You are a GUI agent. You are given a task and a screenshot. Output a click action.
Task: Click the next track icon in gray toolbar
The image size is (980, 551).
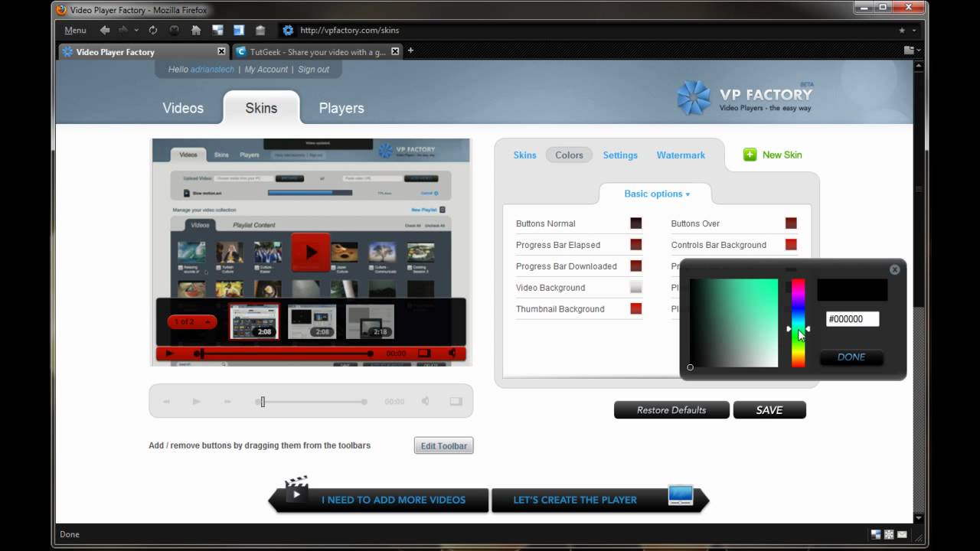tap(227, 401)
